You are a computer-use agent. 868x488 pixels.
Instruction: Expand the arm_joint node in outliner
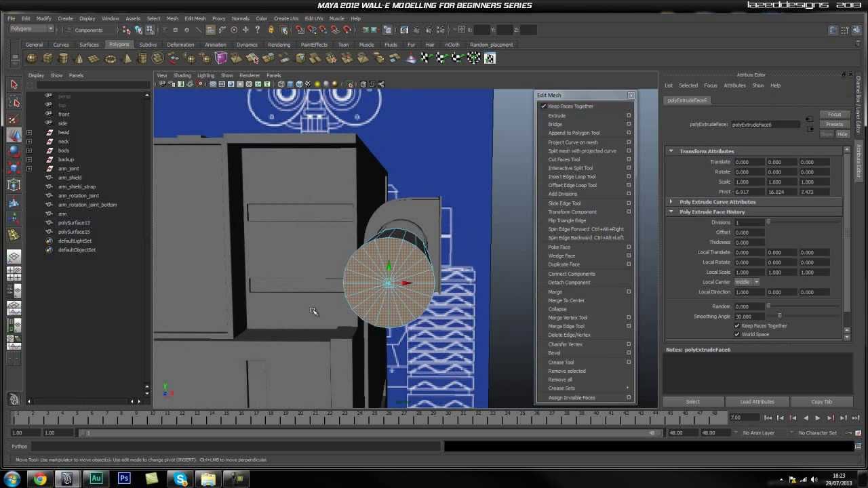(x=28, y=168)
